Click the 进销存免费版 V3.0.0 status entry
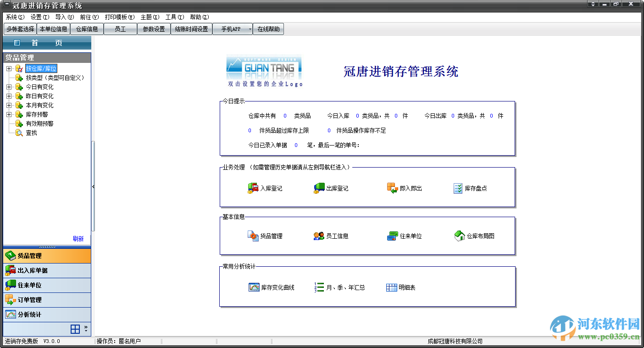 pyautogui.click(x=33, y=341)
